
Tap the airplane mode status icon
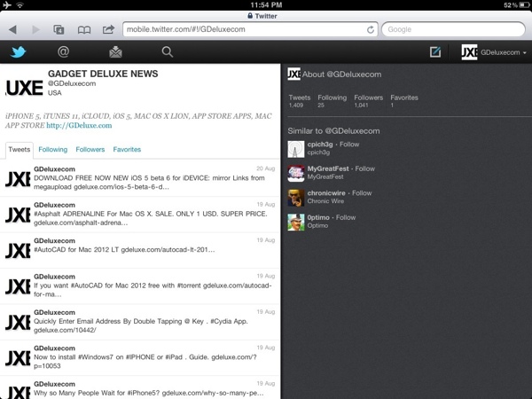coord(7,5)
